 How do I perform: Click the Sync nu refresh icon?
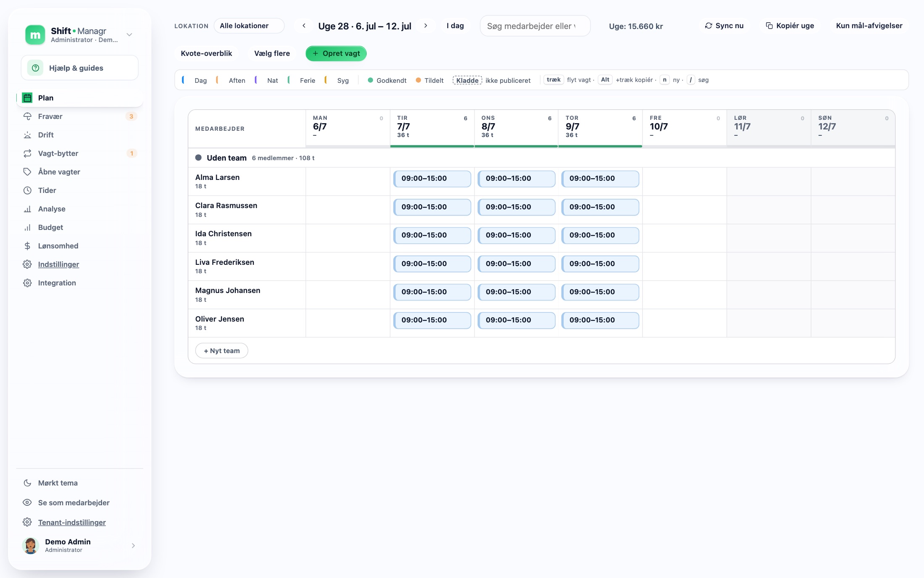[x=709, y=26]
